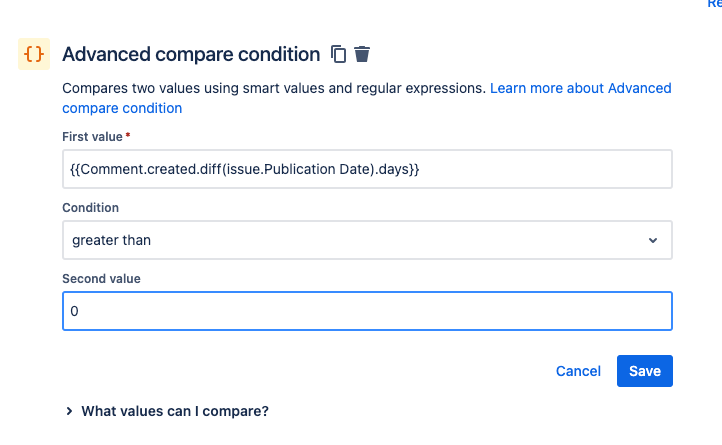722x445 pixels.
Task: Click the 'First value' field label
Action: [x=92, y=137]
